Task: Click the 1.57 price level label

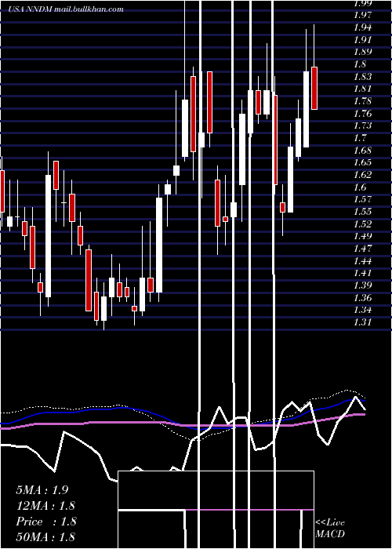Action: (362, 199)
